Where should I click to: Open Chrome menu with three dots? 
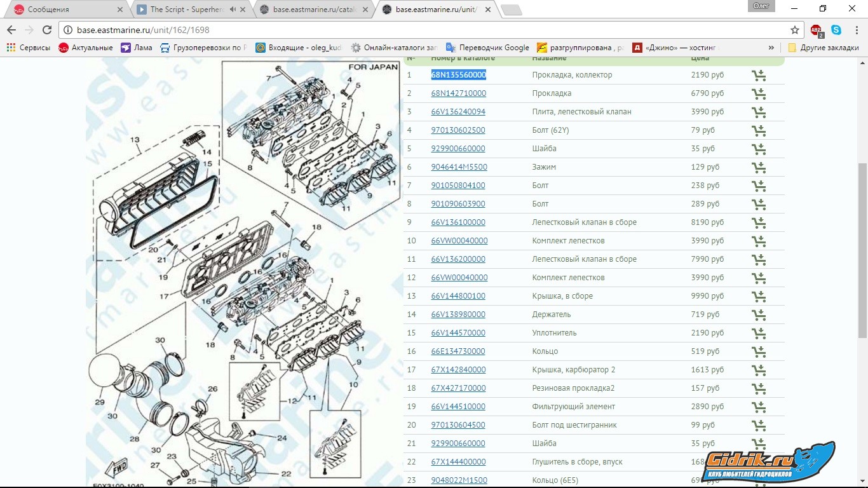[855, 30]
